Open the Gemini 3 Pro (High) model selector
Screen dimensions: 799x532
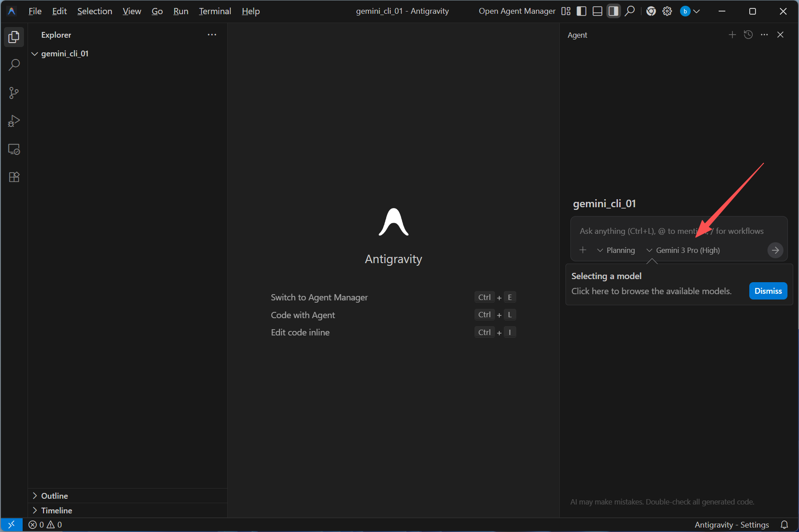pyautogui.click(x=683, y=250)
